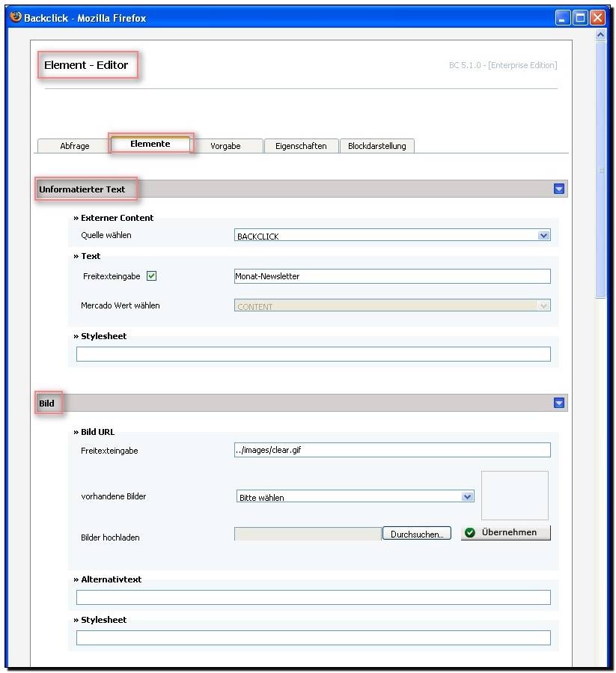616x673 pixels.
Task: Click the scrollbar up arrow
Action: (x=600, y=35)
